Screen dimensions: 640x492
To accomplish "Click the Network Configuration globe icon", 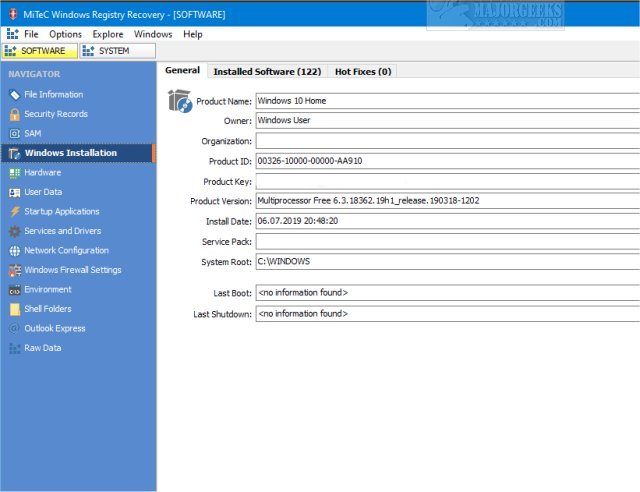I will 15,251.
